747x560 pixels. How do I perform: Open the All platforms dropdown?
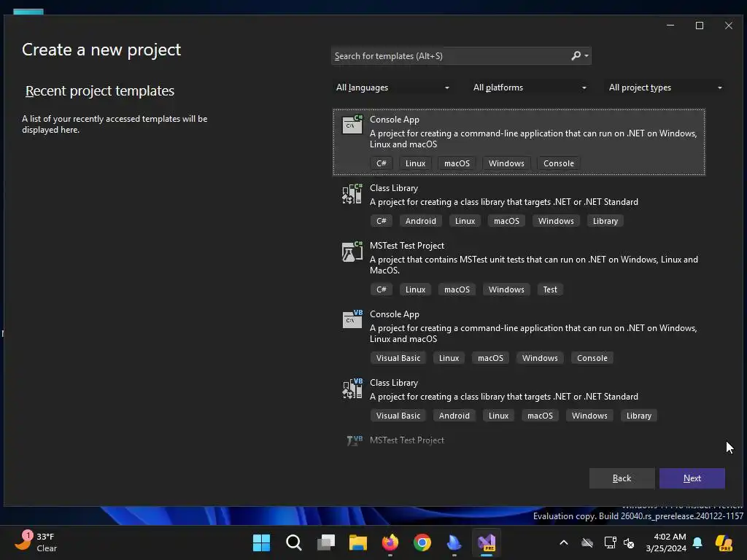click(530, 87)
